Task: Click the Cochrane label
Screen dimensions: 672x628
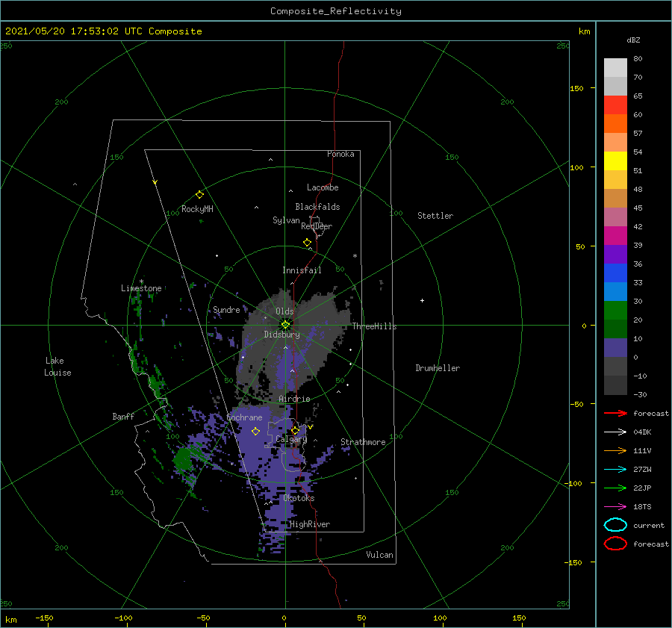Action: pyautogui.click(x=244, y=417)
